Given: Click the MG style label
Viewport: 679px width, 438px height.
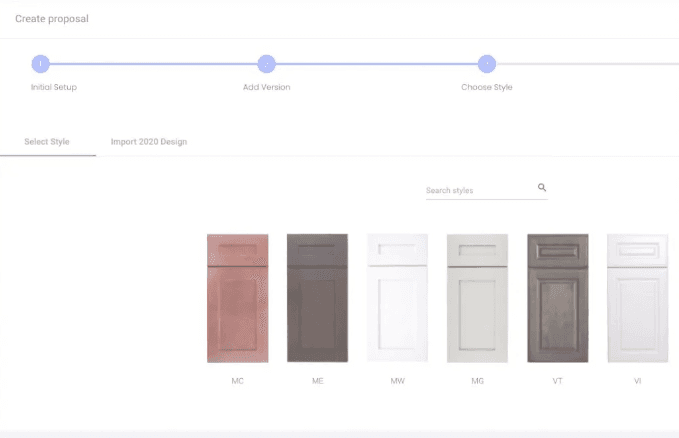Looking at the screenshot, I should tap(477, 381).
